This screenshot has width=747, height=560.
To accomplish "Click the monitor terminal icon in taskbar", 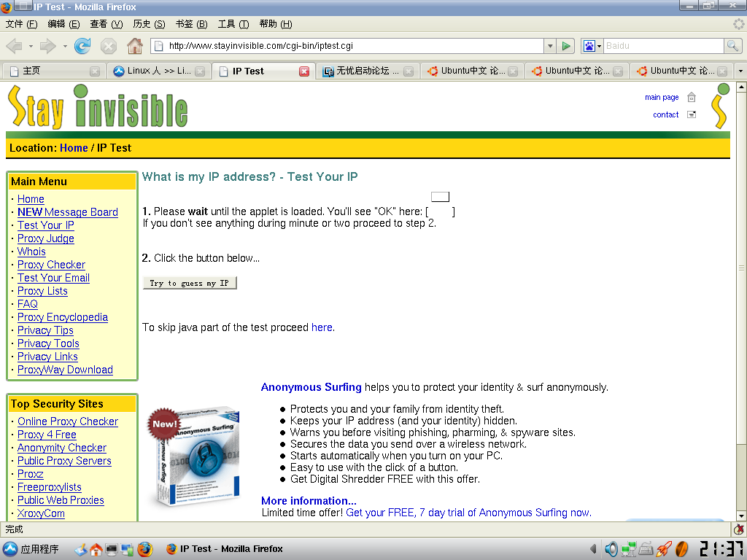I will tap(112, 550).
